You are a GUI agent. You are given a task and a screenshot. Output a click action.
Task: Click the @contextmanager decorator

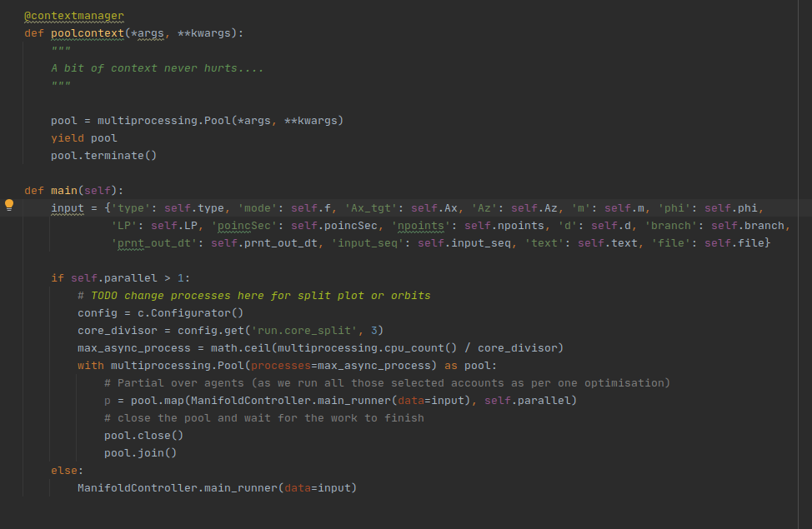click(74, 16)
